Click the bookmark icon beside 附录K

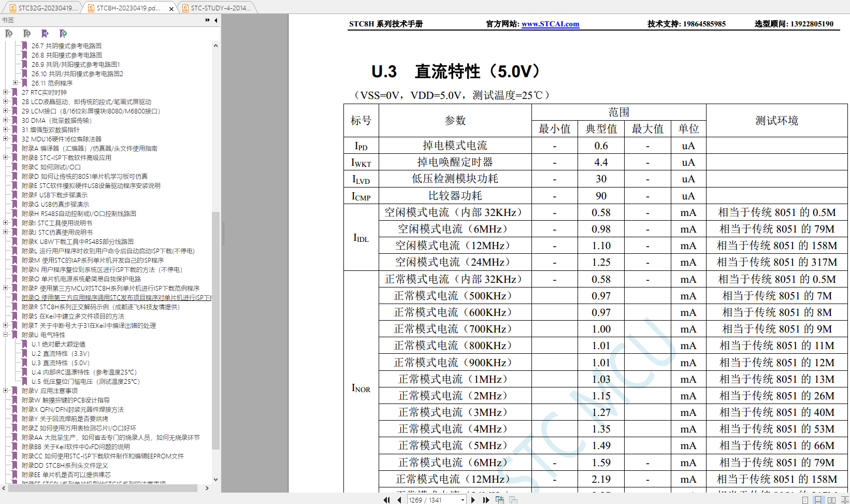pos(15,241)
